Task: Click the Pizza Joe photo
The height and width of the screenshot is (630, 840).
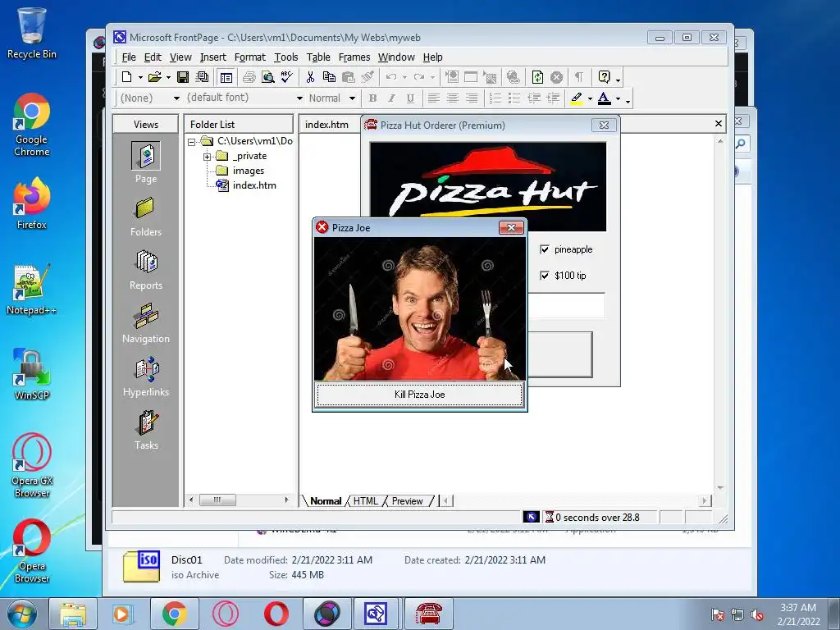Action: click(x=419, y=309)
